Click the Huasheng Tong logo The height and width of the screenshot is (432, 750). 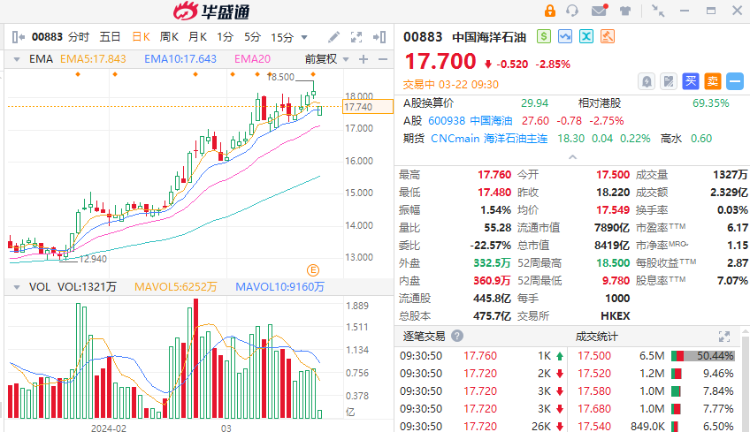211,11
